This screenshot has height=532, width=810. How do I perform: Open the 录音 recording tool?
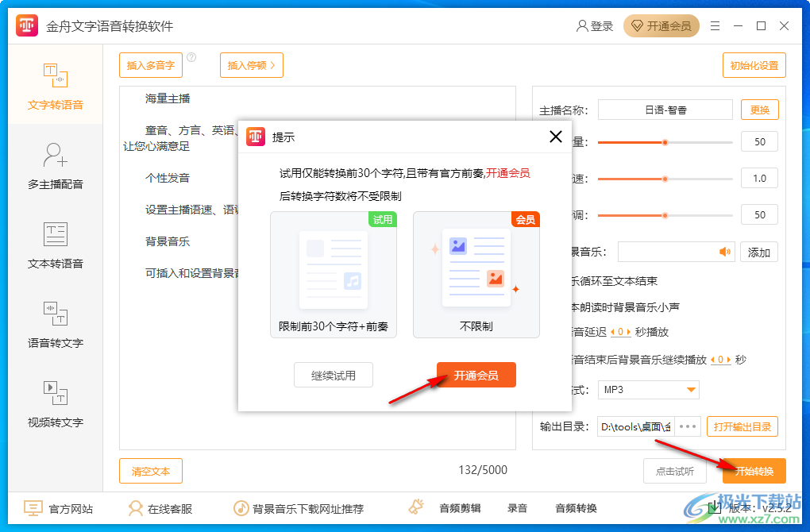[x=516, y=508]
